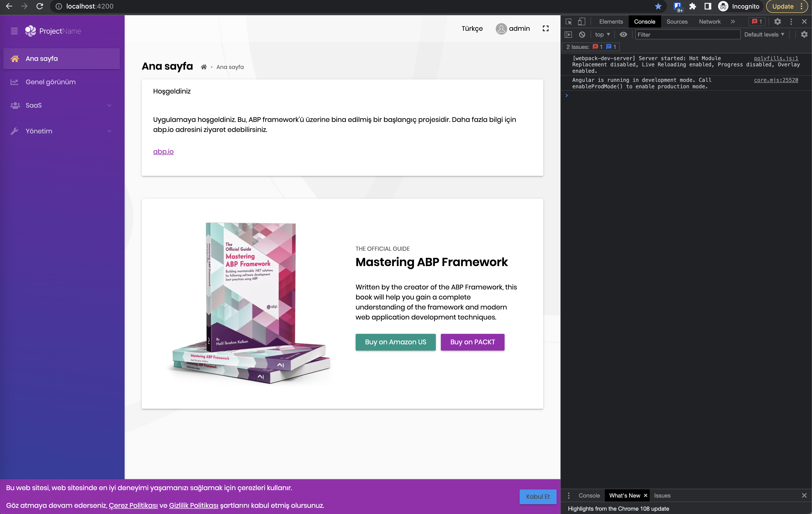Clear console with the ban icon

tap(582, 34)
